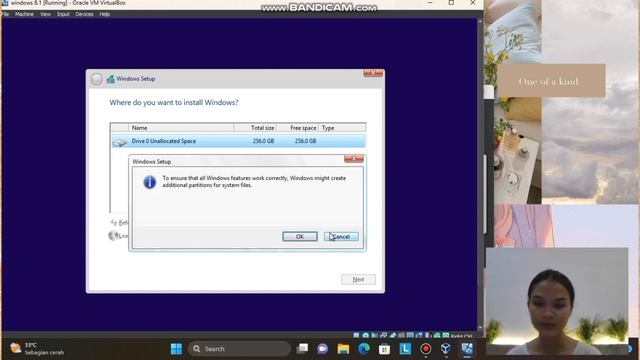Close the inner Windows Setup message dialog
The width and height of the screenshot is (640, 360).
click(353, 158)
